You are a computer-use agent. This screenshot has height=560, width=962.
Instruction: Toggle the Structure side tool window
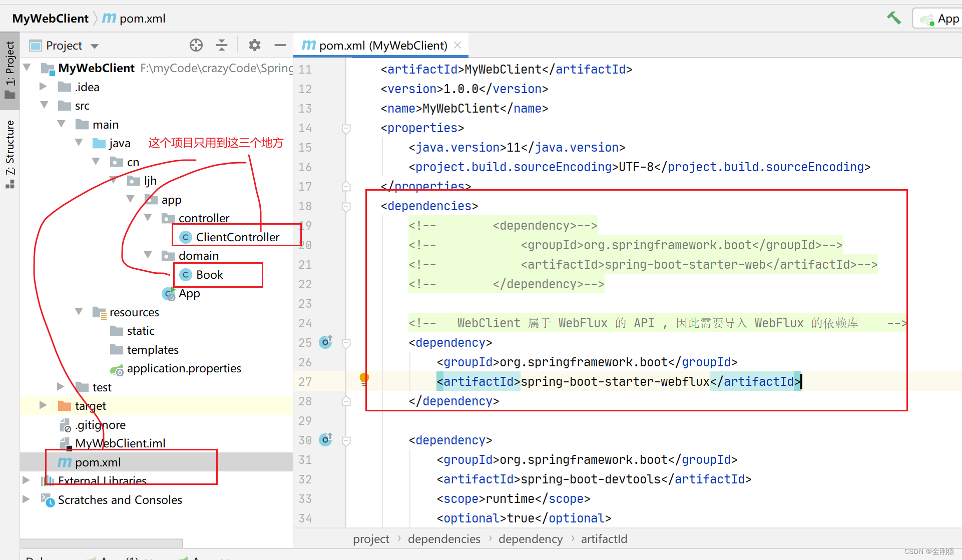10,154
